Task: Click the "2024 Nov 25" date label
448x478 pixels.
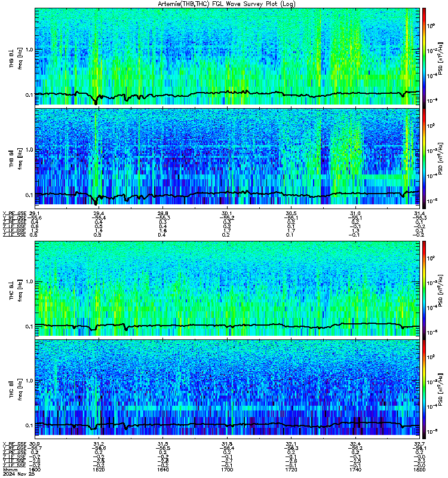Action: (19, 474)
